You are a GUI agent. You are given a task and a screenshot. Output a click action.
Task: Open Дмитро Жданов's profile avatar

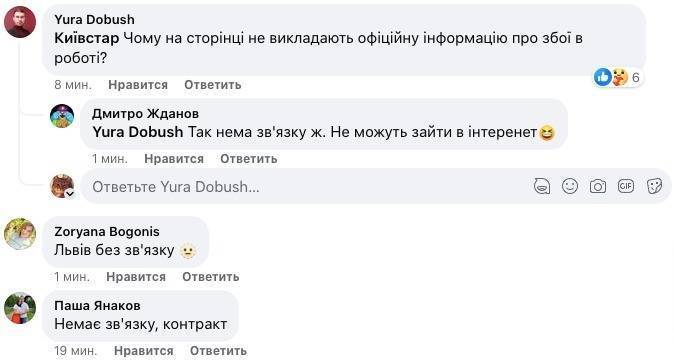click(62, 116)
